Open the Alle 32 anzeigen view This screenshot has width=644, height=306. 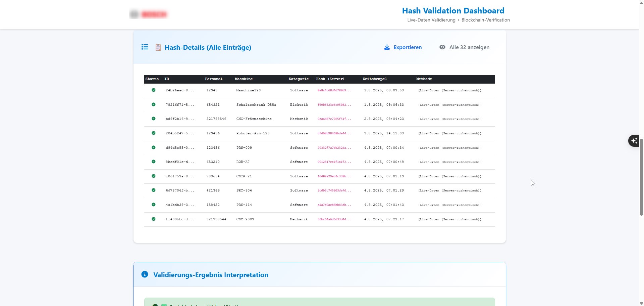pyautogui.click(x=469, y=47)
